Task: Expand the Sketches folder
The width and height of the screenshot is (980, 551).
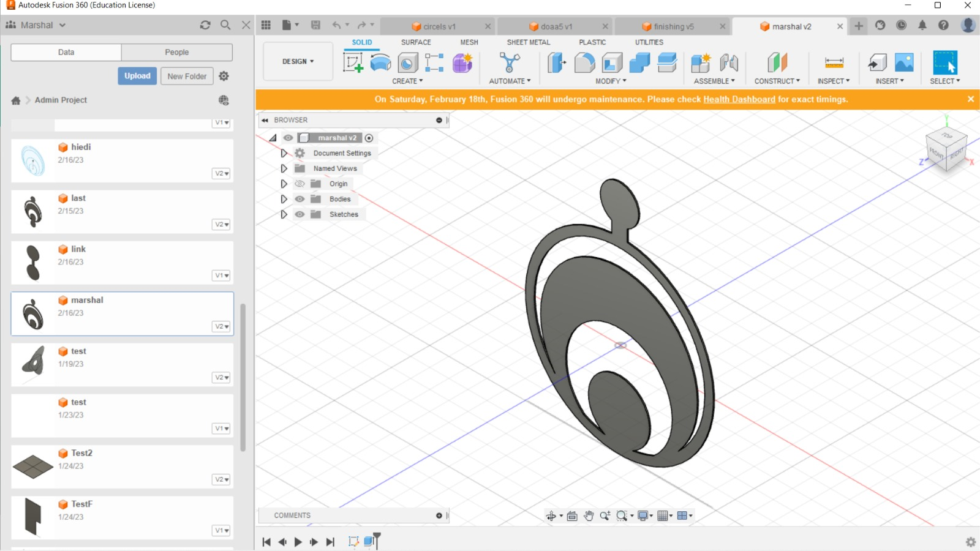Action: click(x=284, y=214)
